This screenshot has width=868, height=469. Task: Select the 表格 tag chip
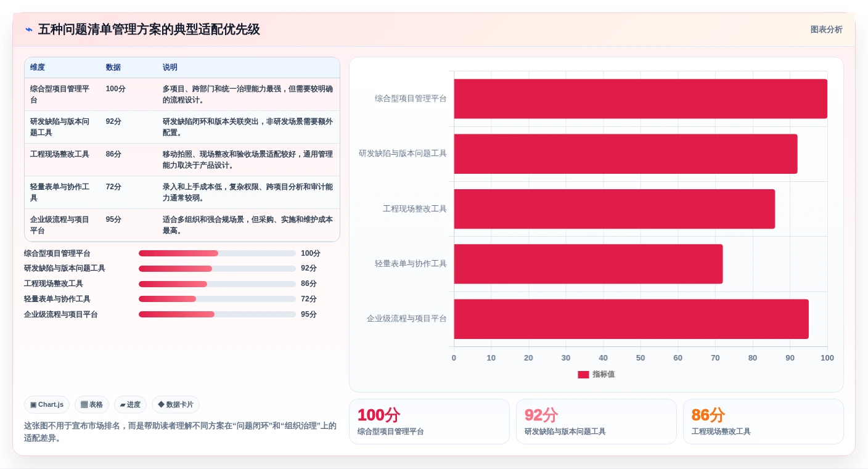92,405
